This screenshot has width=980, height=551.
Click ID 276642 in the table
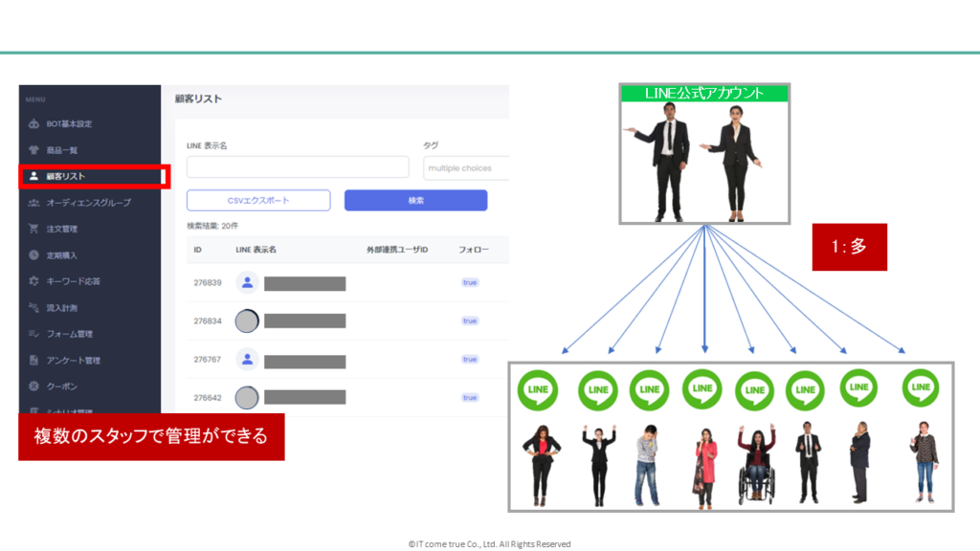coord(208,397)
